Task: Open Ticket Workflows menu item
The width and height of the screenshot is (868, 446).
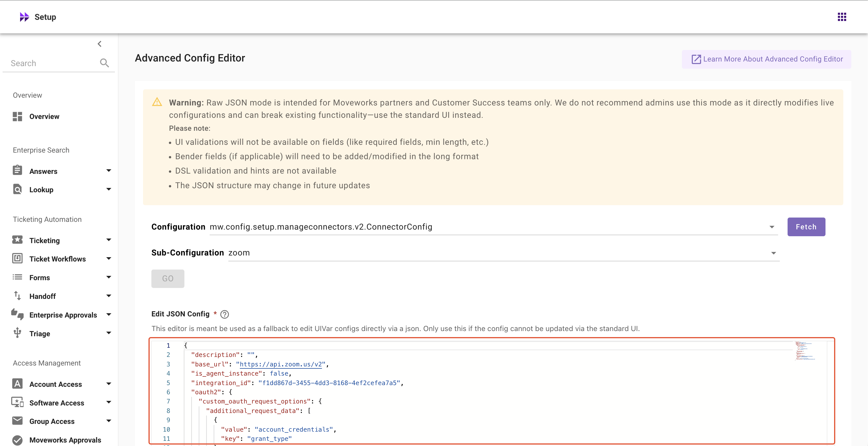Action: pos(57,259)
